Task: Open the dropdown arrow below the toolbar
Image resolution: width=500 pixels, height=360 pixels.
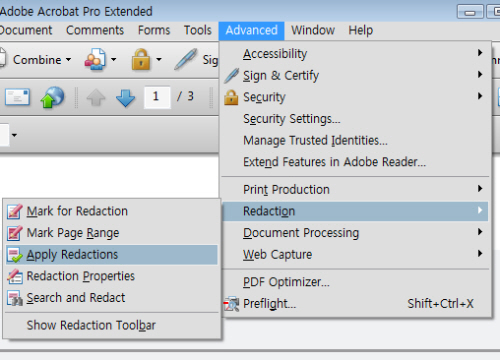Action: tap(14, 135)
